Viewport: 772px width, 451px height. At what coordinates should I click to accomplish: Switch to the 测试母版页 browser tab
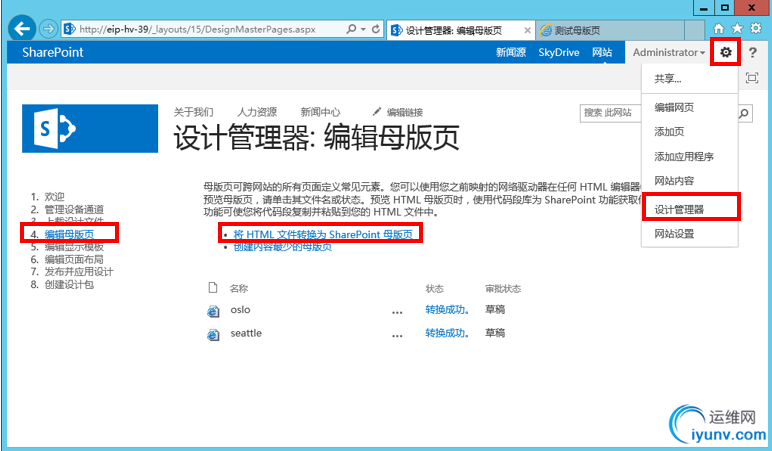[611, 30]
